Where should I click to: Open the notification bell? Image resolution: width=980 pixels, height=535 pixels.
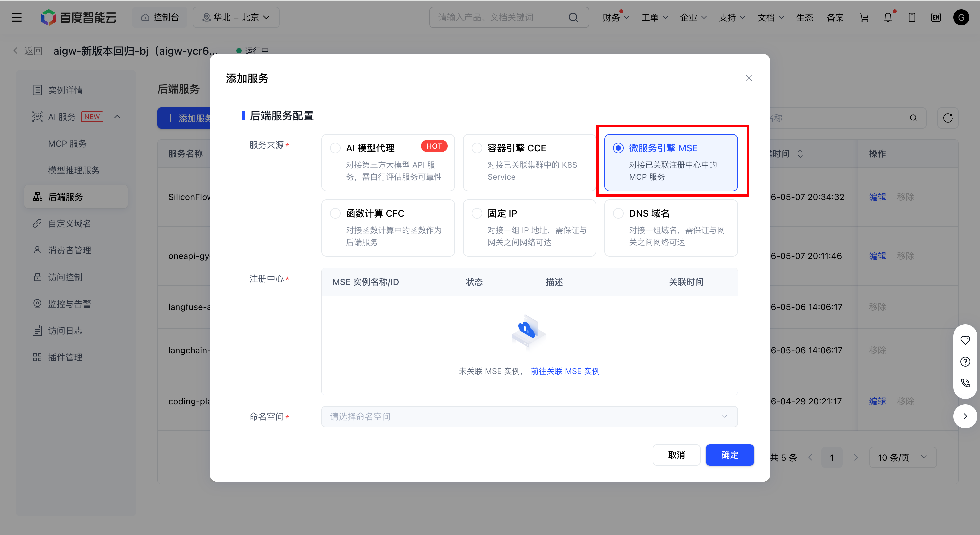[x=888, y=18]
